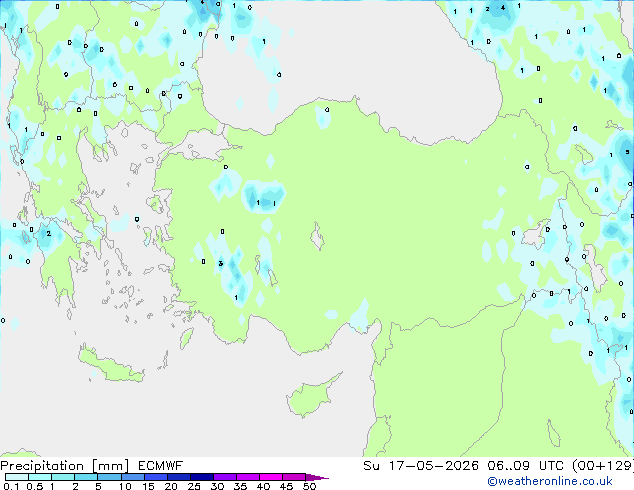Select the 30–35 mm purple legend swatch
Viewport: 634px width, 490px height.
point(224,477)
